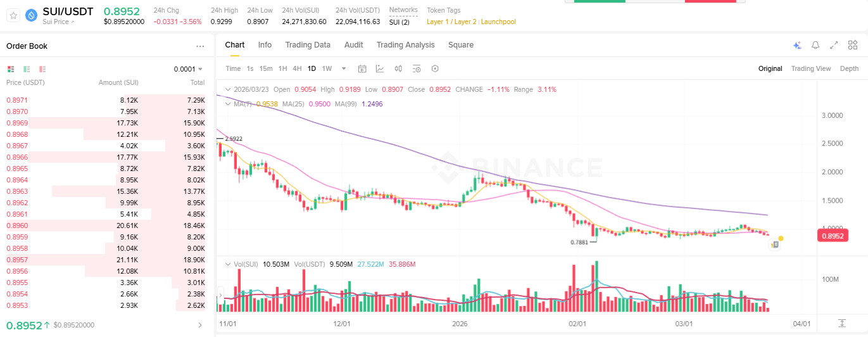This screenshot has width=868, height=337.
Task: Add SUI/USDT to favorites with the star
Action: pyautogui.click(x=13, y=15)
